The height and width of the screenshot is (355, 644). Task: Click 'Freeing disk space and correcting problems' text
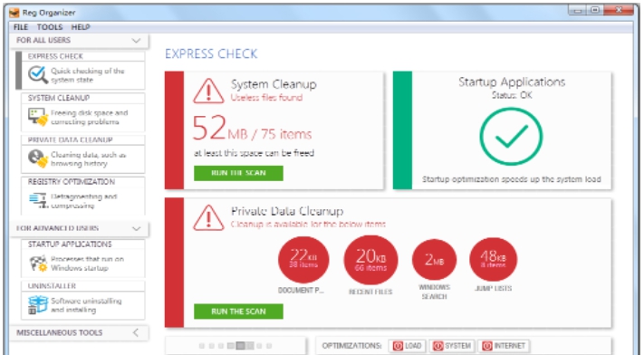[89, 117]
